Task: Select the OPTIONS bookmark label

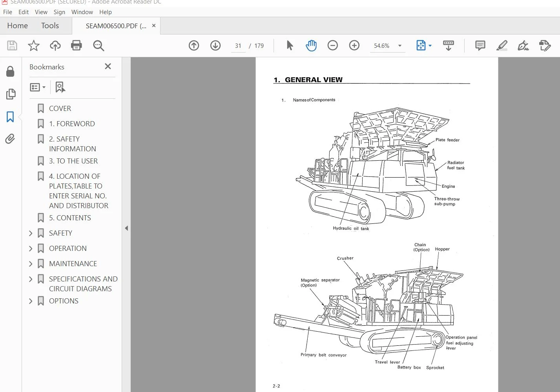Action: tap(64, 301)
